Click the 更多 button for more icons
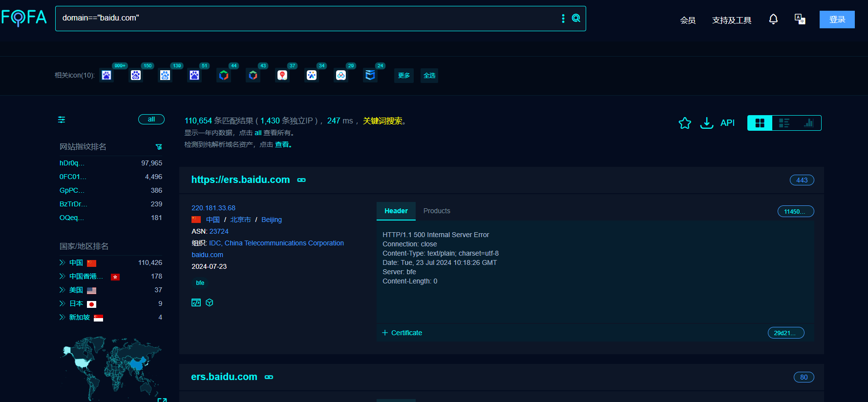 click(404, 76)
